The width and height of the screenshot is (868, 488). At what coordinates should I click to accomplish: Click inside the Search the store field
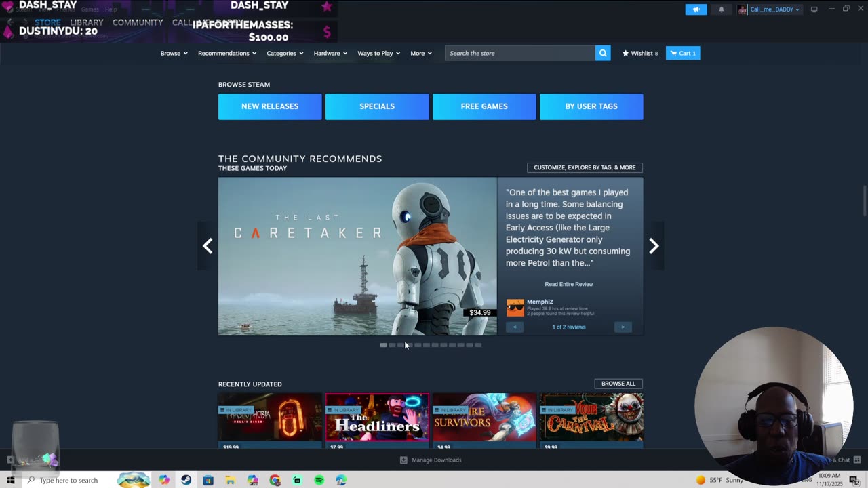point(519,53)
